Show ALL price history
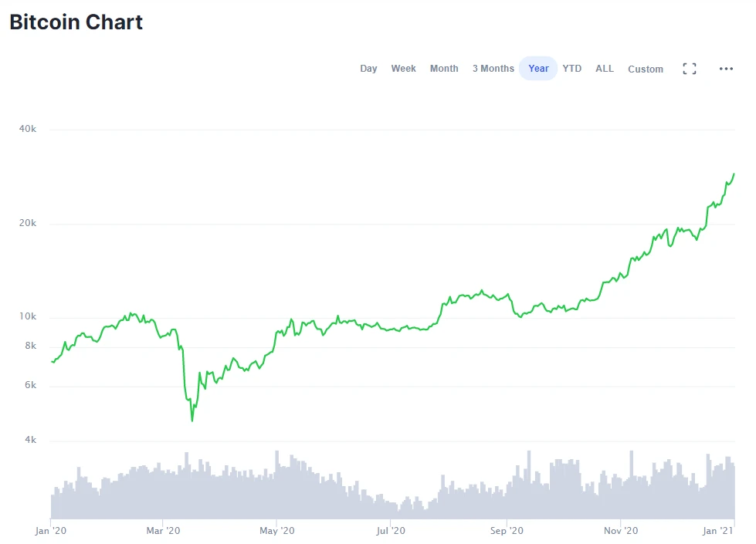756x544 pixels. [x=604, y=69]
